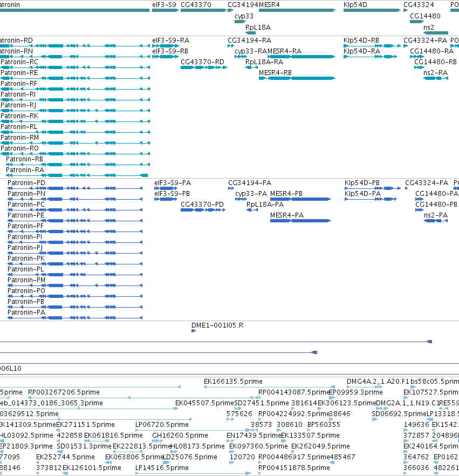Click eIF3-S9-PA protein feature
Image resolution: width=459 pixels, height=476 pixels.
tap(166, 188)
